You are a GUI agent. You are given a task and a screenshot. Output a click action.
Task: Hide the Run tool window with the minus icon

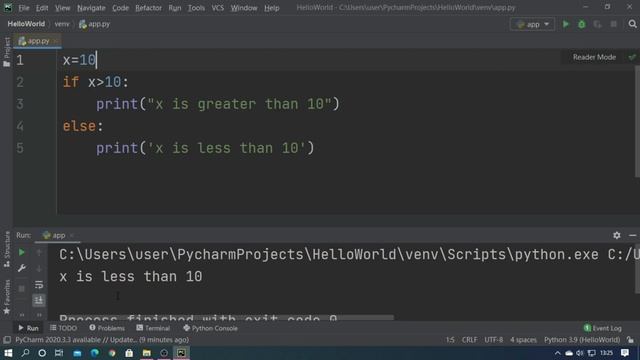point(632,236)
